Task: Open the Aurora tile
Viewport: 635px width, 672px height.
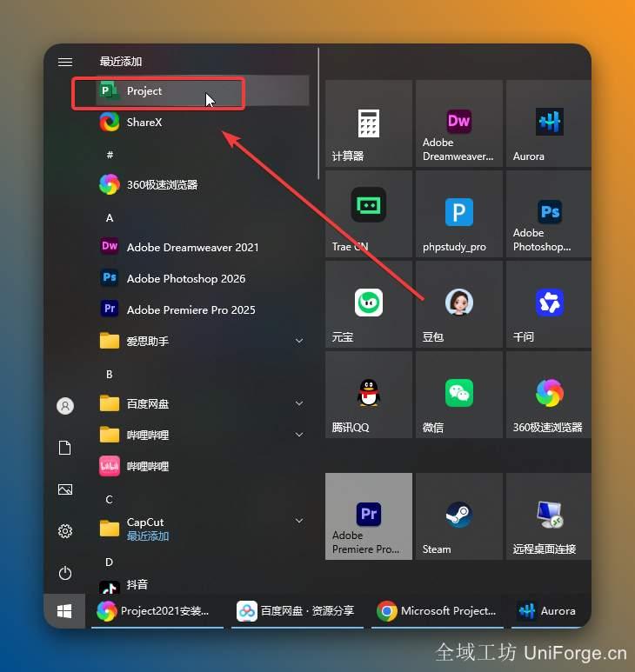Action: pyautogui.click(x=549, y=123)
